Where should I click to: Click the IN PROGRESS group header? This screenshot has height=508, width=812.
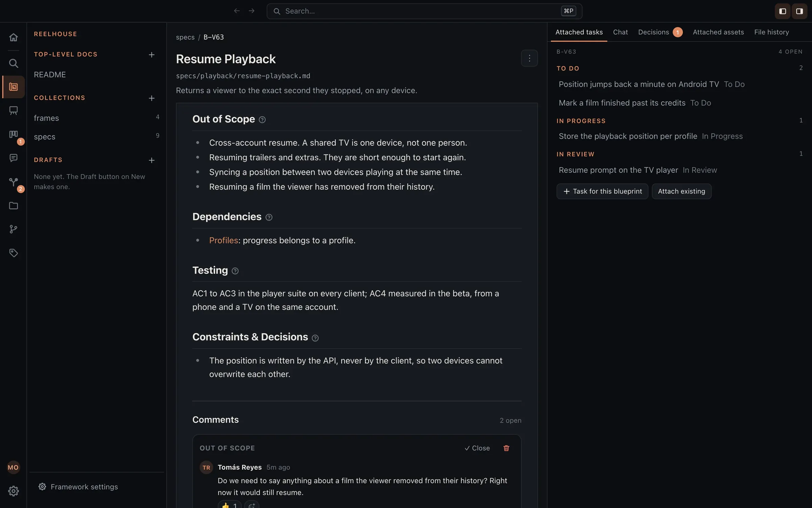(x=581, y=121)
